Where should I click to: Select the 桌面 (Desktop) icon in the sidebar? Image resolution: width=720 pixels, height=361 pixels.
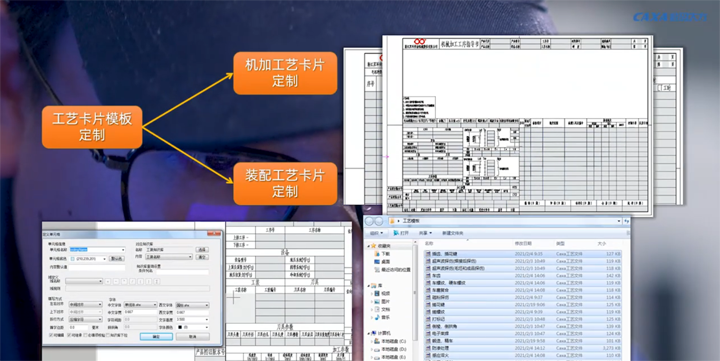click(x=376, y=261)
